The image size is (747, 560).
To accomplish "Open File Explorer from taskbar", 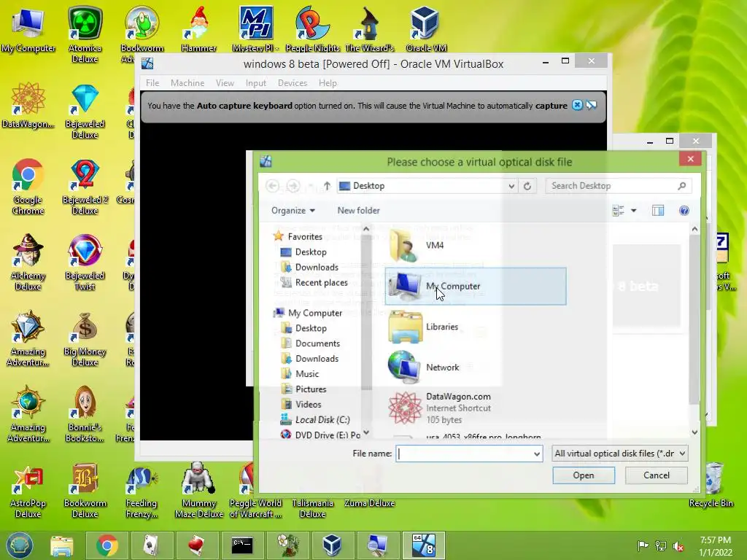I will (x=62, y=545).
